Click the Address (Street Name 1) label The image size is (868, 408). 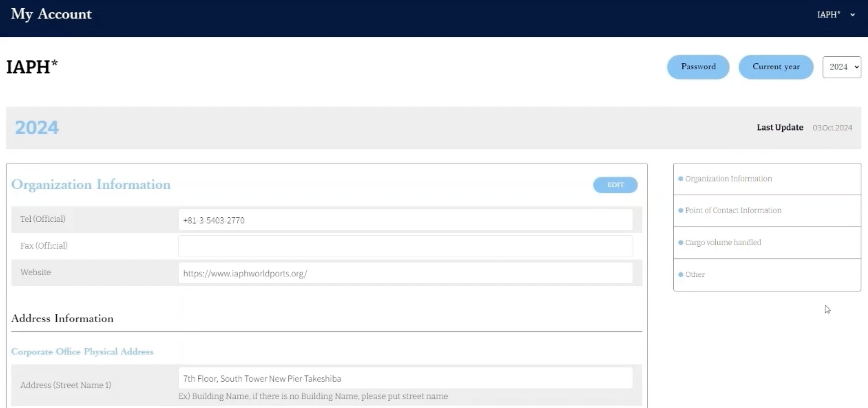[66, 385]
